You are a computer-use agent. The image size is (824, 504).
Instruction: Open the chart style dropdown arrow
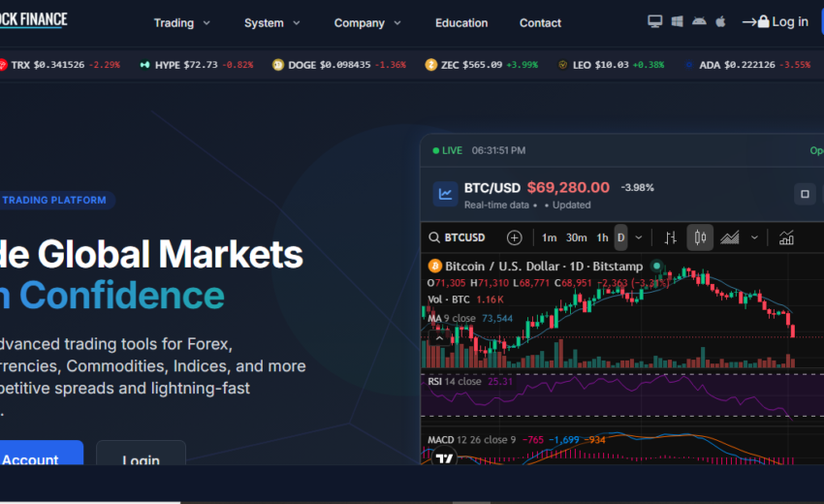coord(754,238)
